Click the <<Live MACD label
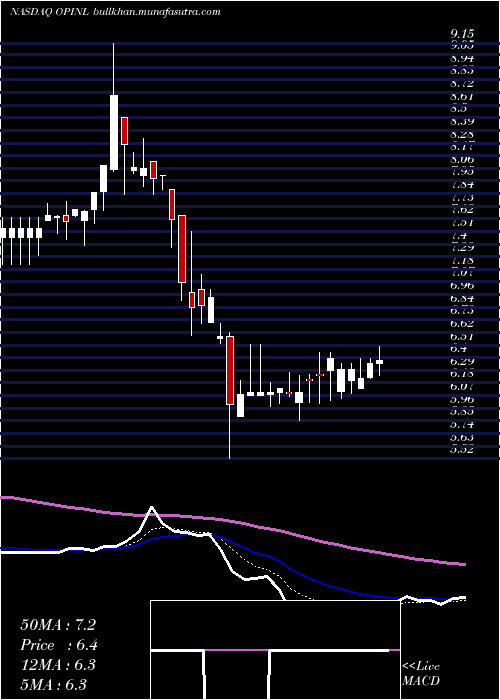This screenshot has width=500, height=700. pos(421,674)
